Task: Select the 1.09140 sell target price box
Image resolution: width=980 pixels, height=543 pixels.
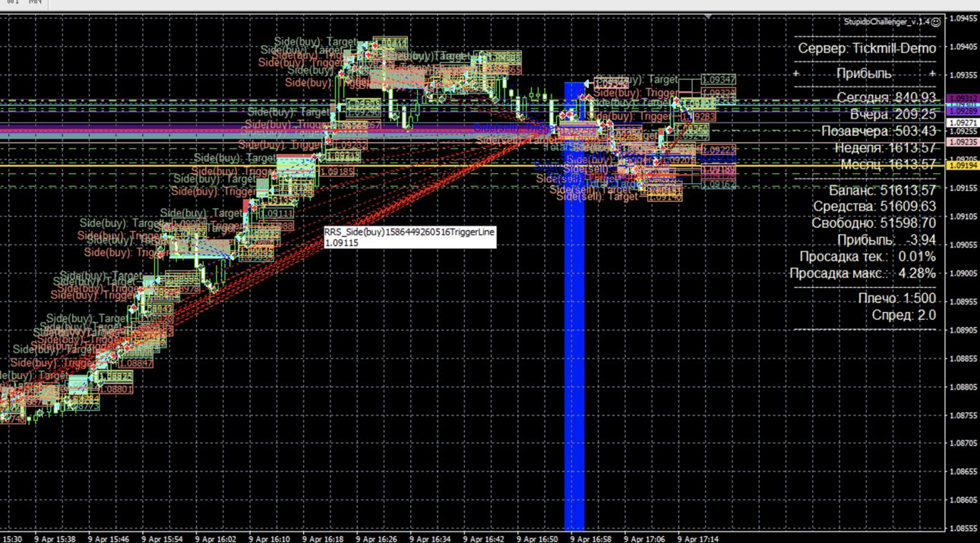Action: pos(665,197)
